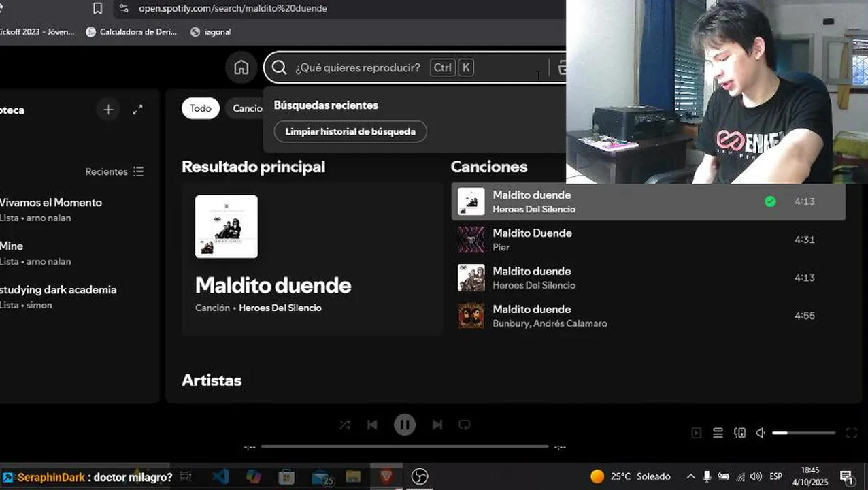Focus the '¿Qué quieres reproducir?' search field
Screen dimensions: 868x490
pyautogui.click(x=415, y=67)
